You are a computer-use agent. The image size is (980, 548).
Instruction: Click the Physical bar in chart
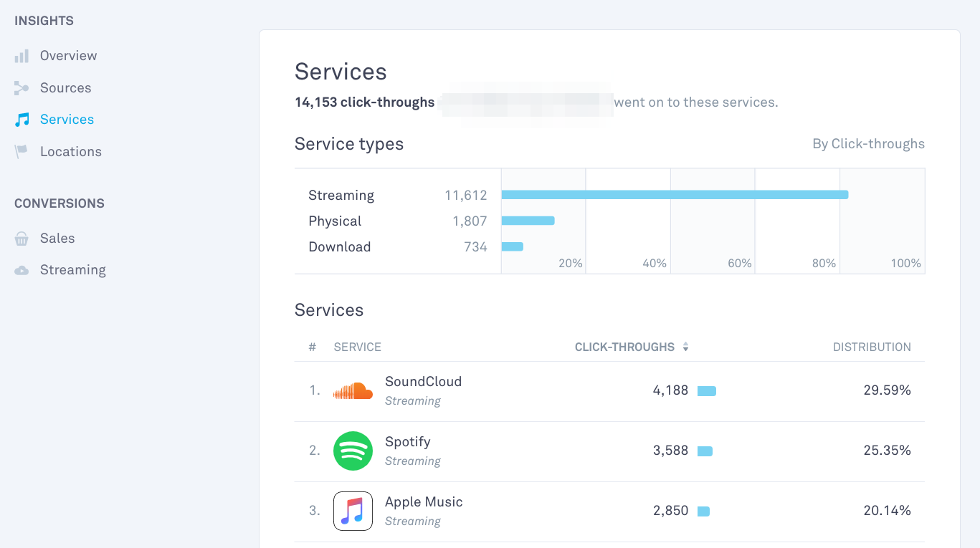[528, 221]
